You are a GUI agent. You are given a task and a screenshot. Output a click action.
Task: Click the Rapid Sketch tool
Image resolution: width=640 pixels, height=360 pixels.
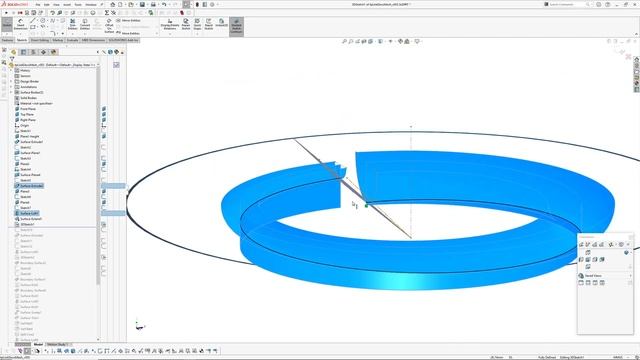tap(209, 24)
